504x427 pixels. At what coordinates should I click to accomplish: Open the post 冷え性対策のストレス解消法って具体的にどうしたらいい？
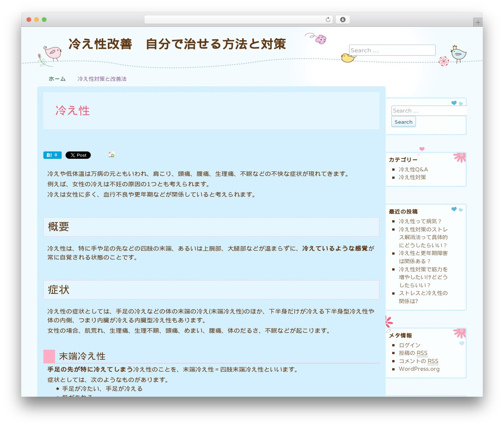click(423, 237)
